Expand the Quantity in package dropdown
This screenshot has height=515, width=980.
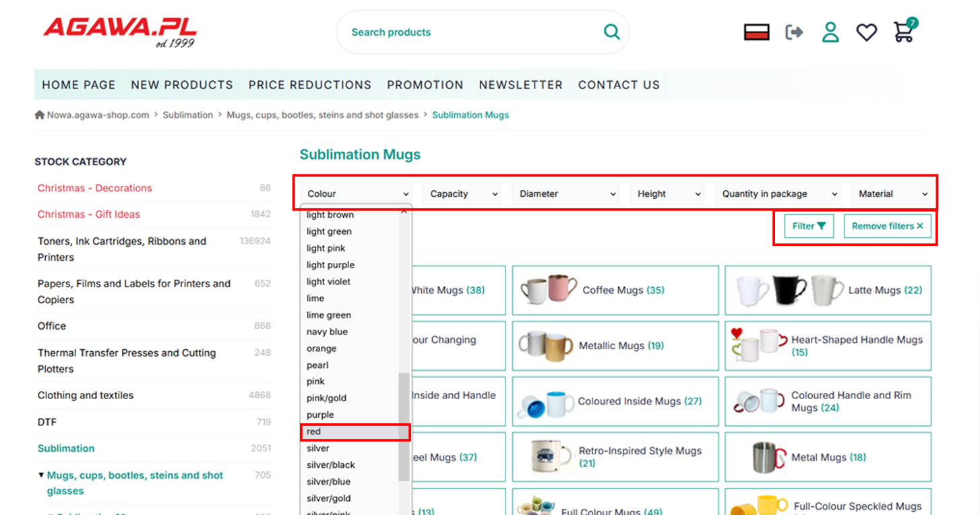778,194
